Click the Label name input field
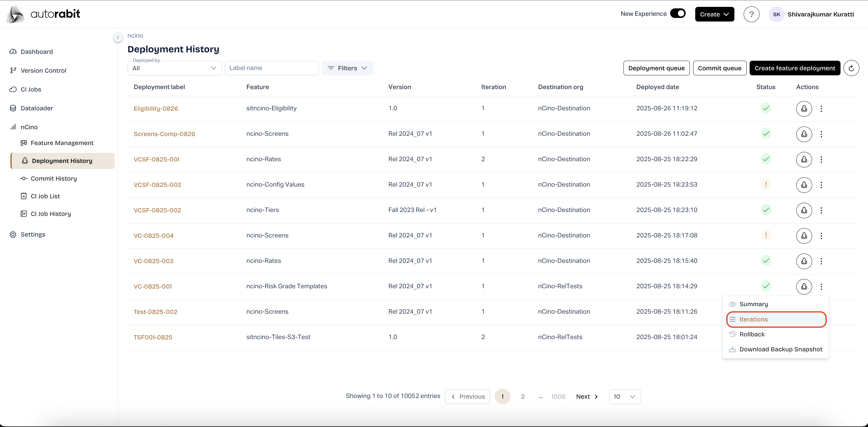This screenshot has height=427, width=868. pos(272,68)
